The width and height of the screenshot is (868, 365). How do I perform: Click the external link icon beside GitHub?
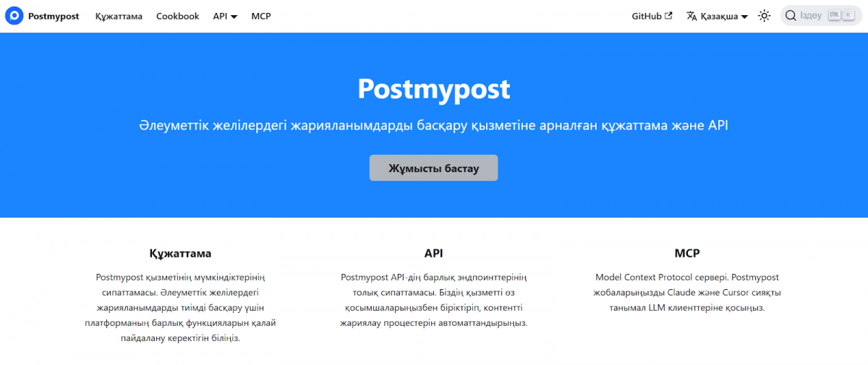pos(668,16)
